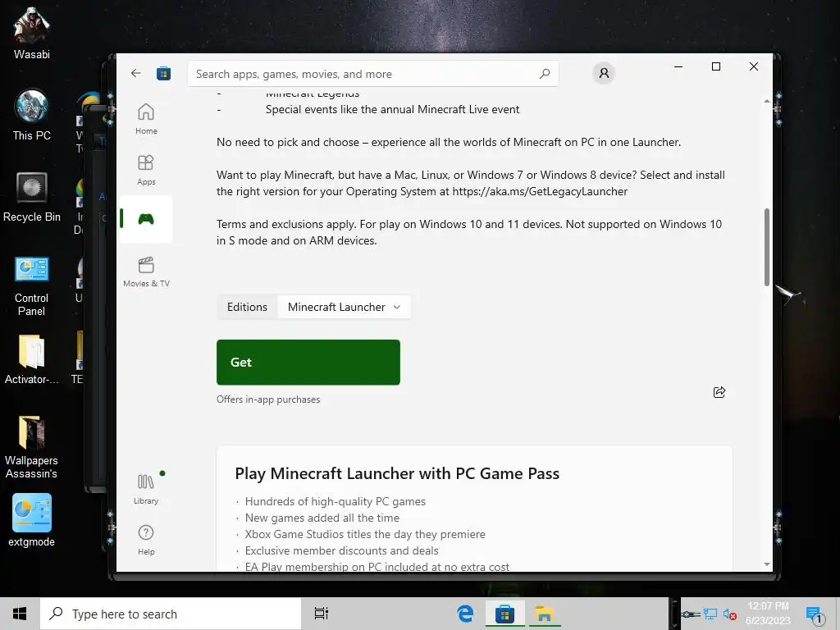Open the user account profile icon
The width and height of the screenshot is (840, 630).
[604, 73]
